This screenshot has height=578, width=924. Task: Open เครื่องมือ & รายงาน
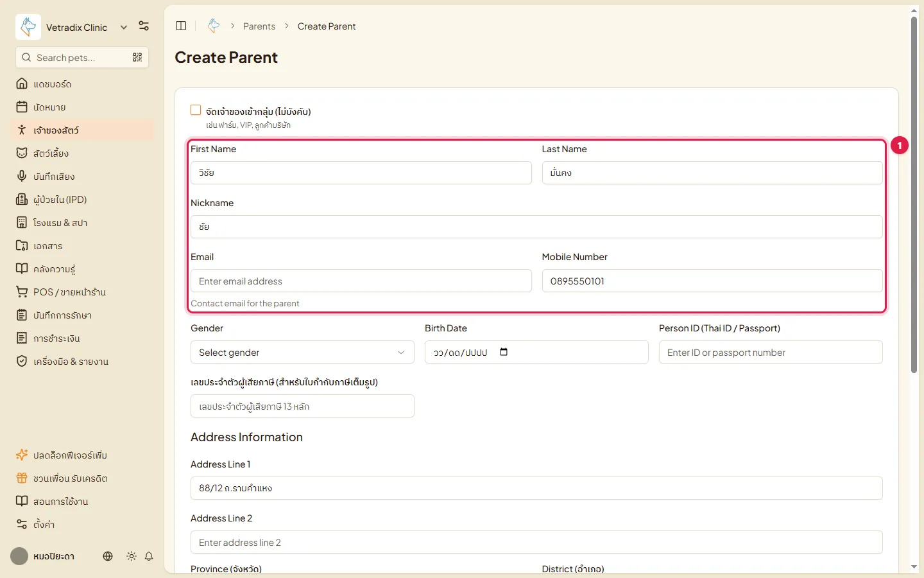tap(82, 362)
